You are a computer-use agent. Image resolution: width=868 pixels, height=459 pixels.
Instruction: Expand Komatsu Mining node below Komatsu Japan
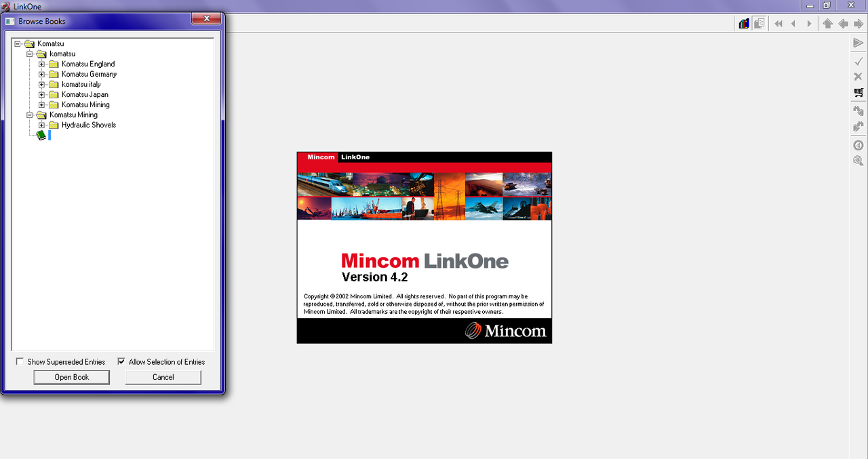pos(41,105)
